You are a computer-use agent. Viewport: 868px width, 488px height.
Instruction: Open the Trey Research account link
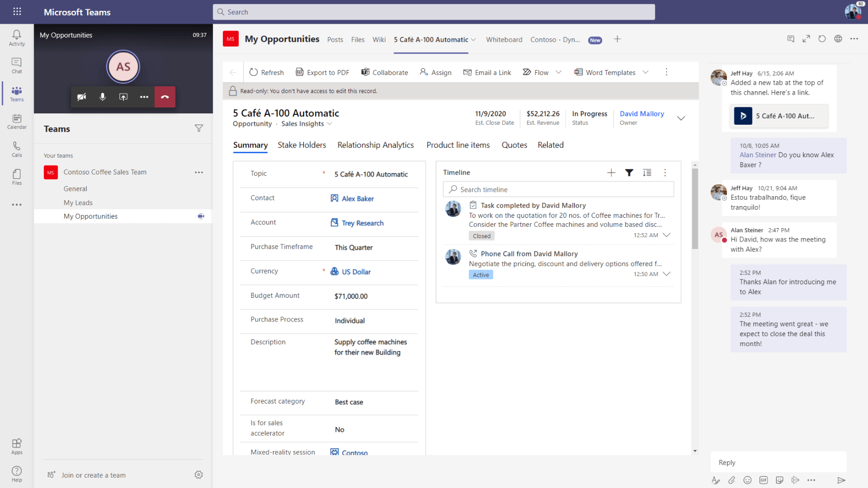362,223
